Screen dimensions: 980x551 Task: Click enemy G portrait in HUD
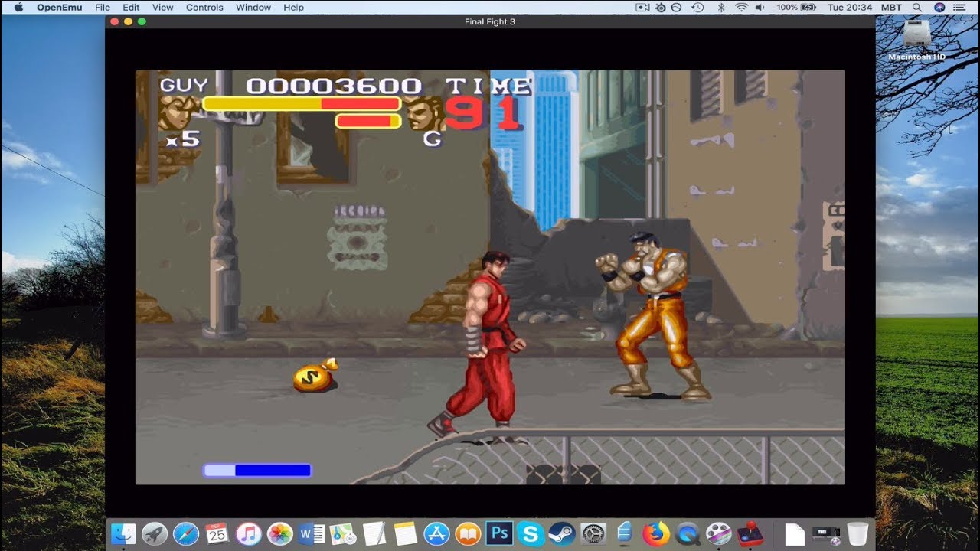tap(423, 113)
